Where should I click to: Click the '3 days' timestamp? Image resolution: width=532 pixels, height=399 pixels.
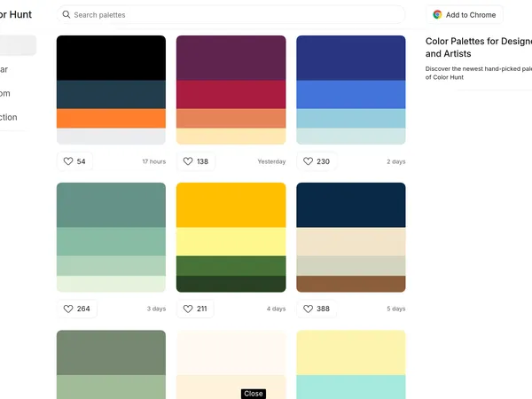pos(156,309)
